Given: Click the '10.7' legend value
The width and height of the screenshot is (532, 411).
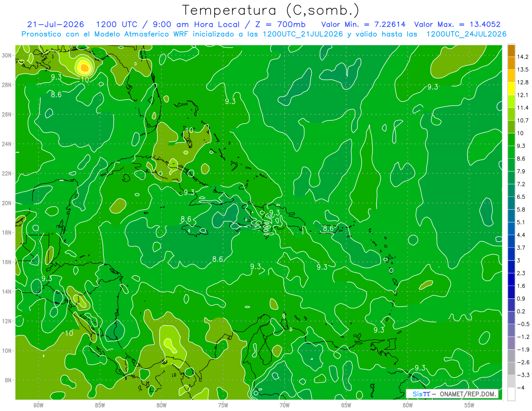Looking at the screenshot, I should tap(523, 121).
